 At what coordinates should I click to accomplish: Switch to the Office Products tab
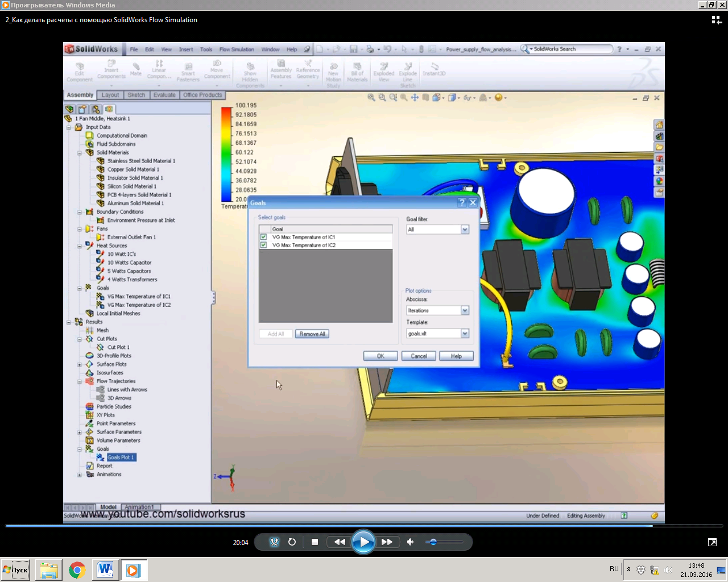202,95
